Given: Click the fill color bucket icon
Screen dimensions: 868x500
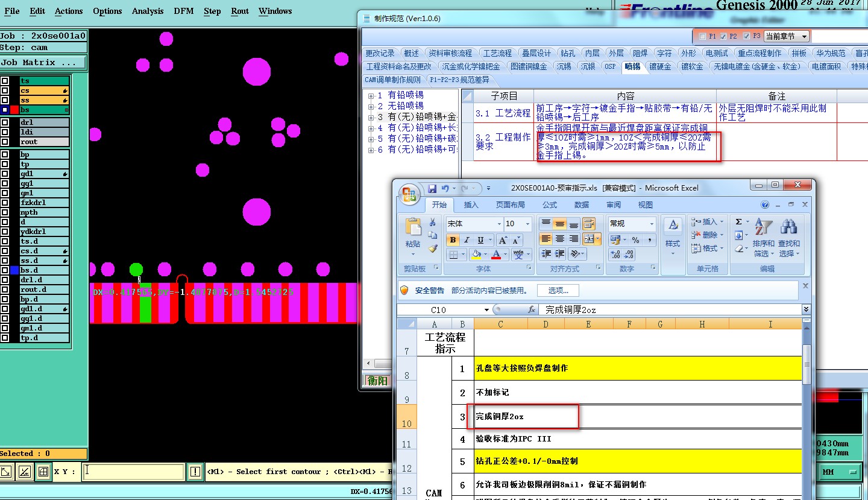Looking at the screenshot, I should [x=477, y=255].
